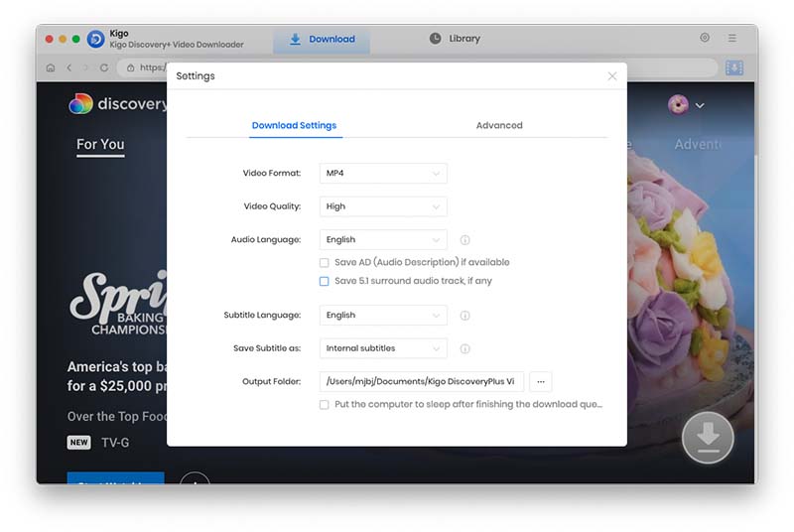Open the For You page tab
The height and width of the screenshot is (532, 794).
coord(100,144)
